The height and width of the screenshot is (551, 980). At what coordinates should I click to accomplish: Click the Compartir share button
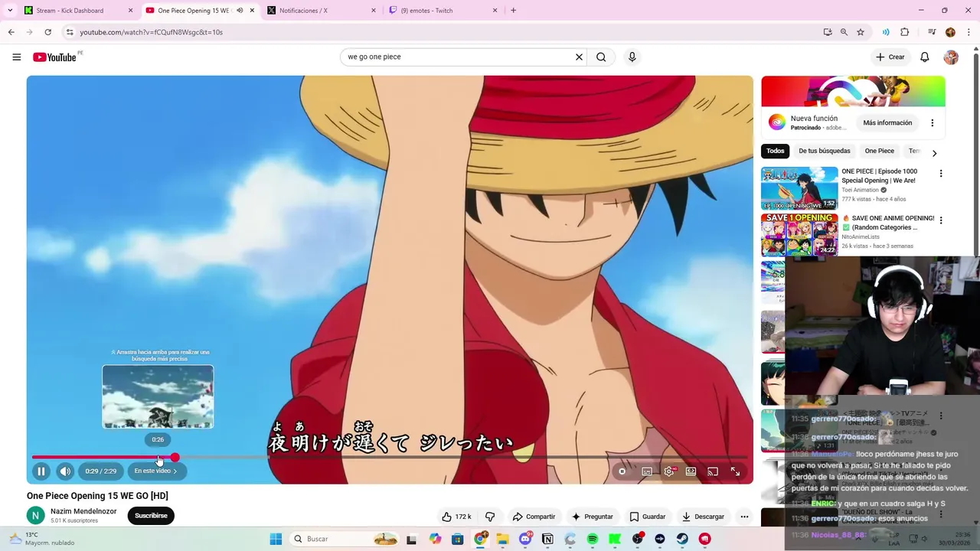534,517
